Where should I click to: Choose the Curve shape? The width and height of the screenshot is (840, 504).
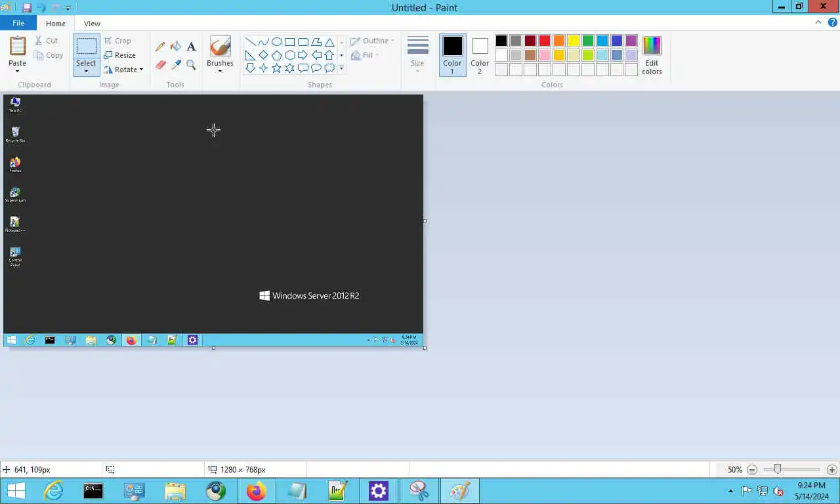pyautogui.click(x=263, y=42)
